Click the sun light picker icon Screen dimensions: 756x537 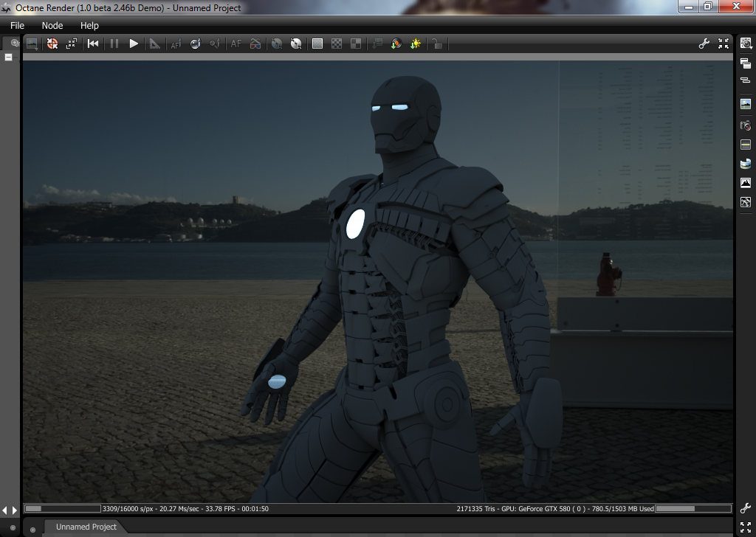point(416,44)
